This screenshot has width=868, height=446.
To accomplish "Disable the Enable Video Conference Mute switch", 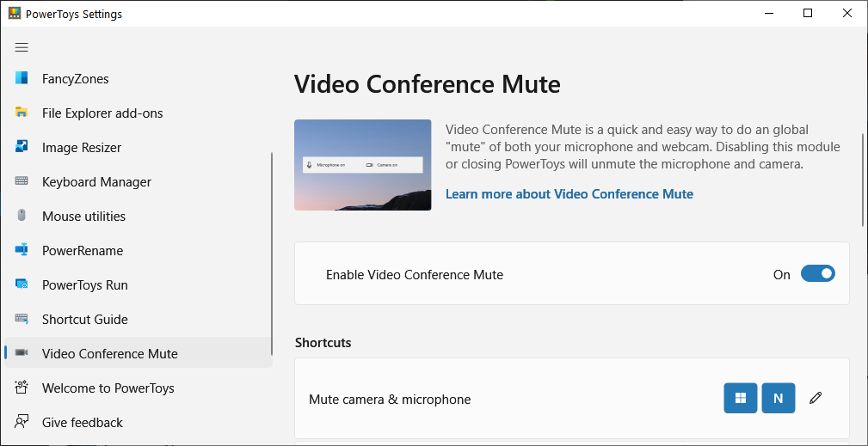I will [817, 274].
